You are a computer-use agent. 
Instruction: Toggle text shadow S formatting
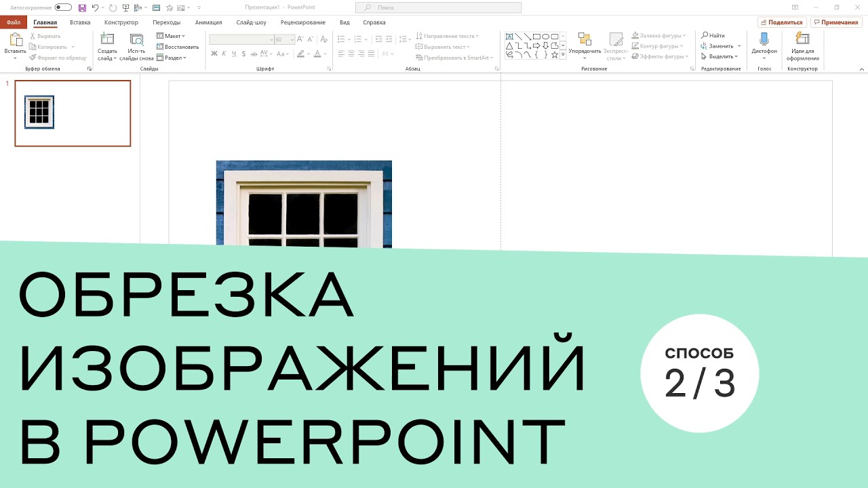[x=243, y=54]
